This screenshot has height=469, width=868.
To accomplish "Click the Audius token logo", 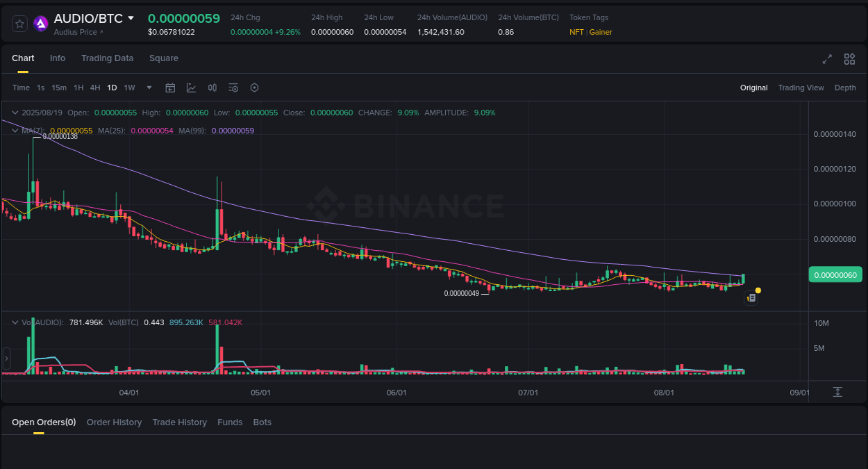I will coord(41,23).
